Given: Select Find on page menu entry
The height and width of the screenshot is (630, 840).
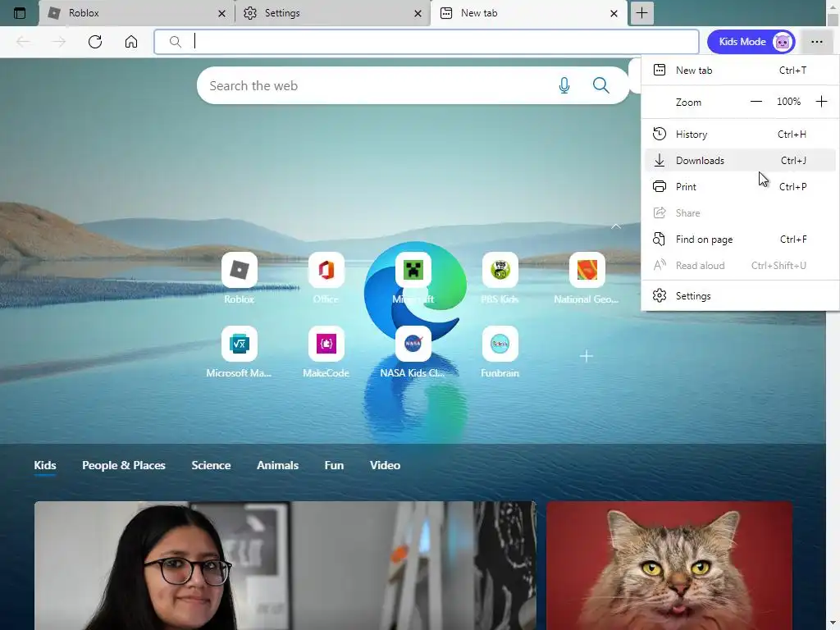Looking at the screenshot, I should point(740,239).
